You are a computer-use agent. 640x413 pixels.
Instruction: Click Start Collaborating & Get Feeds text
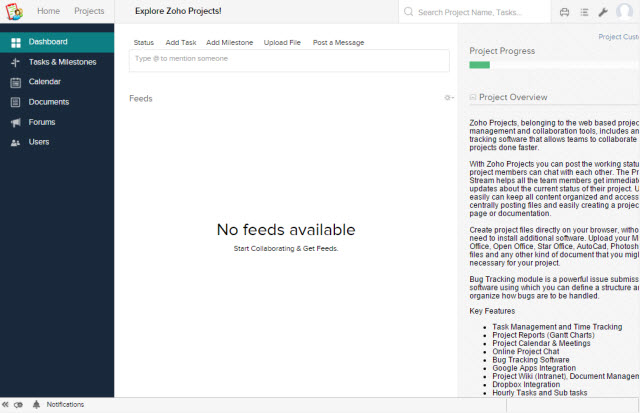(x=286, y=249)
